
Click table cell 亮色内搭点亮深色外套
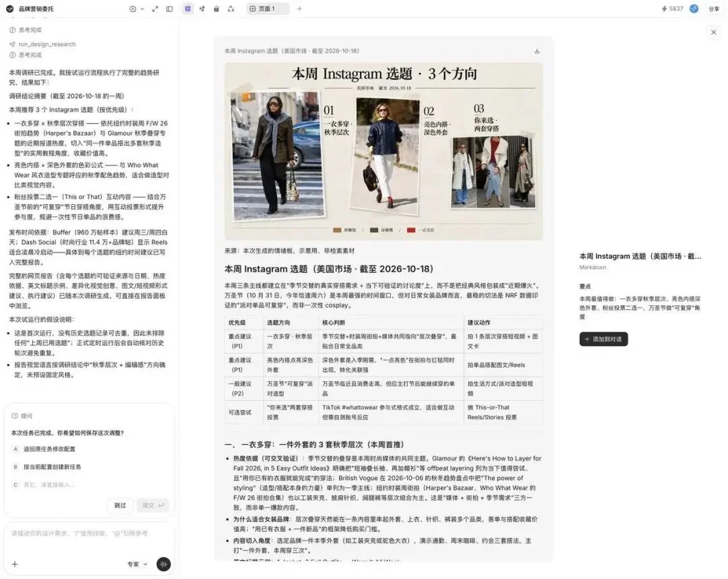tap(291, 365)
